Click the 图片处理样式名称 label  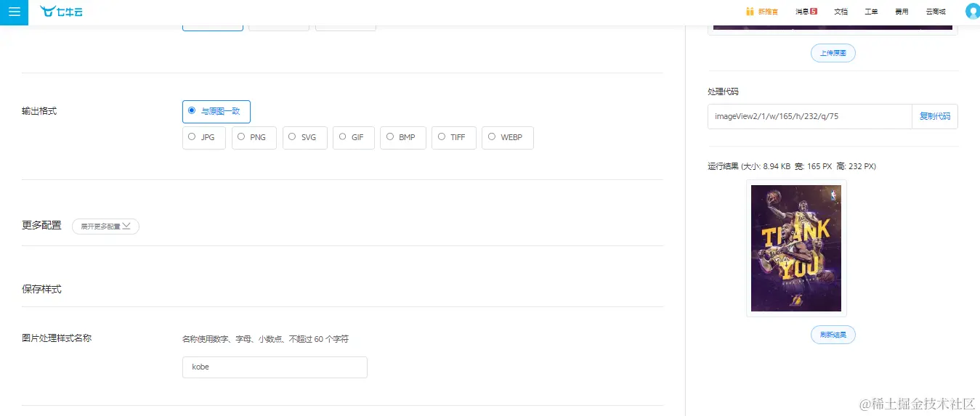[57, 338]
